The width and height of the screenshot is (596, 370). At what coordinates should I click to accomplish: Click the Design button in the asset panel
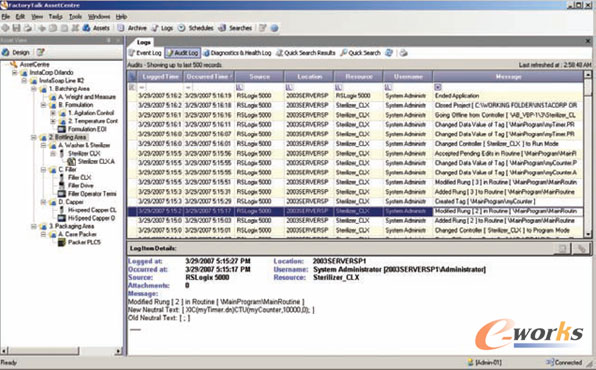click(x=16, y=52)
